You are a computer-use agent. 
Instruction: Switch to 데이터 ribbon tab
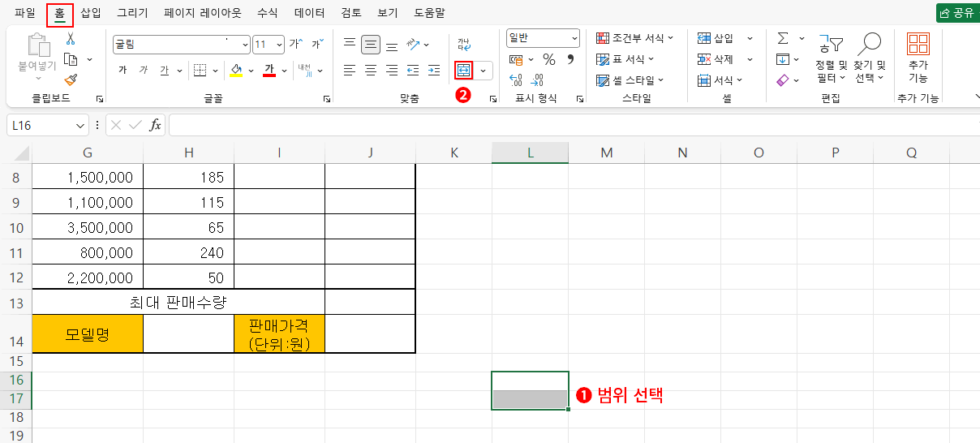(309, 13)
